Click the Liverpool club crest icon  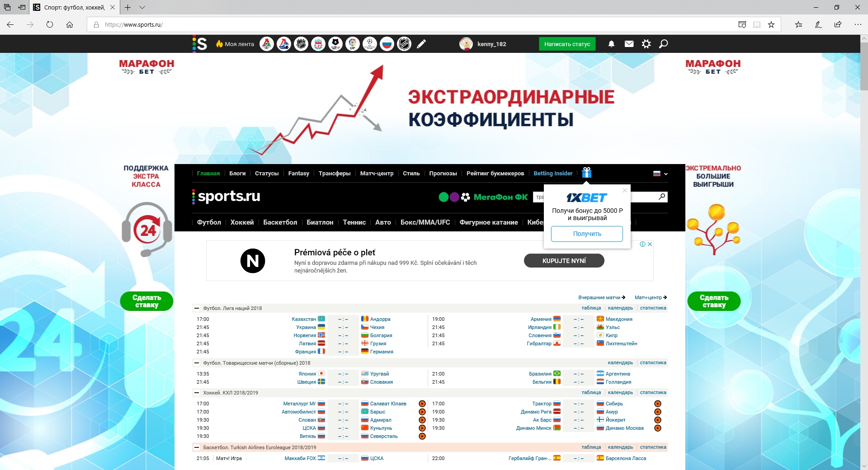click(x=318, y=44)
